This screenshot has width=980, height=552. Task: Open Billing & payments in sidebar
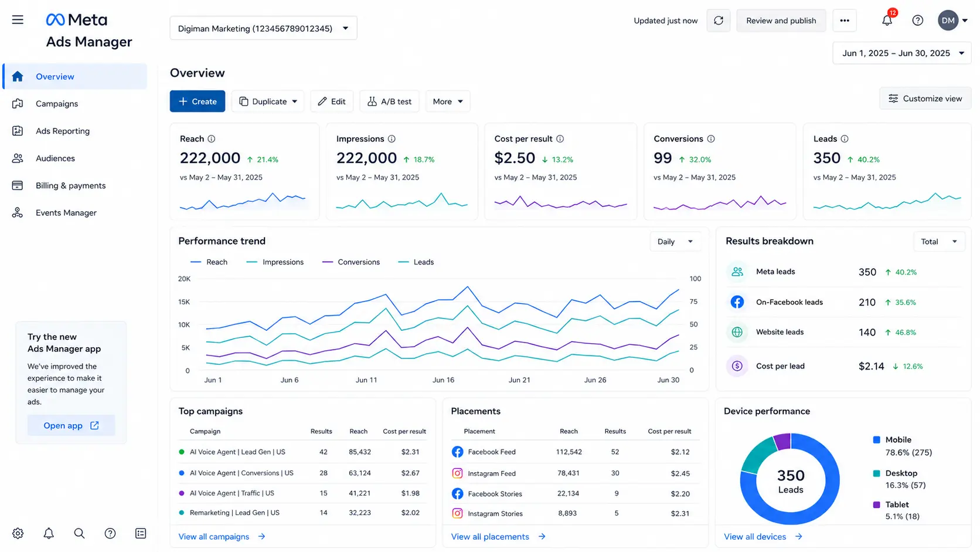click(75, 185)
